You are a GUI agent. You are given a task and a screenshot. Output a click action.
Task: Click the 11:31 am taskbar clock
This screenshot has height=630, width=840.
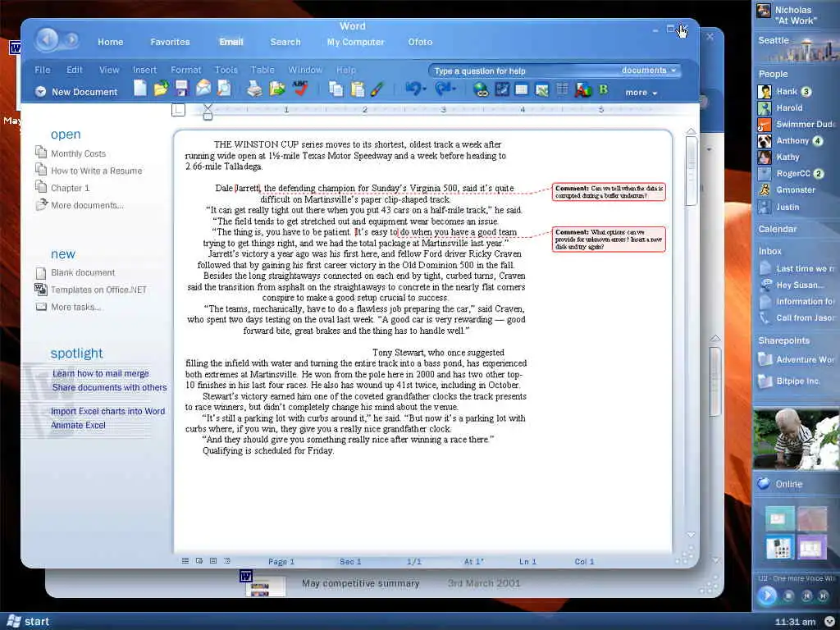(795, 622)
